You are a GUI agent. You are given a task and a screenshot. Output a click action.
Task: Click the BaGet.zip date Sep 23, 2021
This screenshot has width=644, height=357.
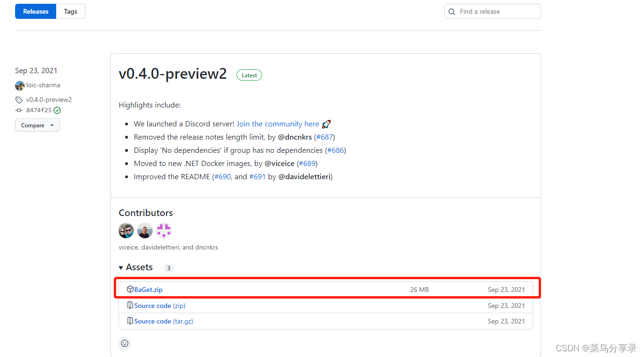point(506,290)
